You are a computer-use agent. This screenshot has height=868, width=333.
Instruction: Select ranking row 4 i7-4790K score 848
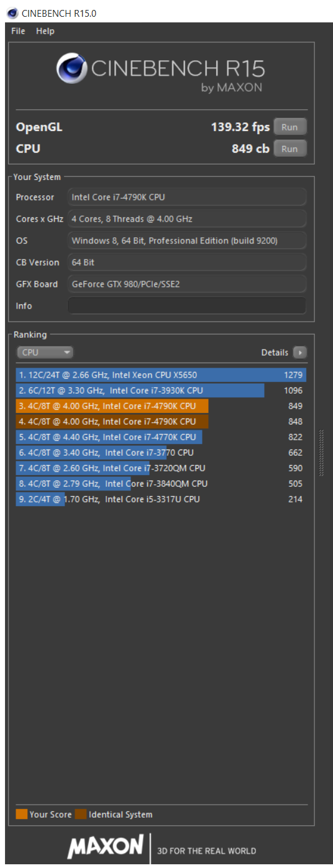(161, 422)
